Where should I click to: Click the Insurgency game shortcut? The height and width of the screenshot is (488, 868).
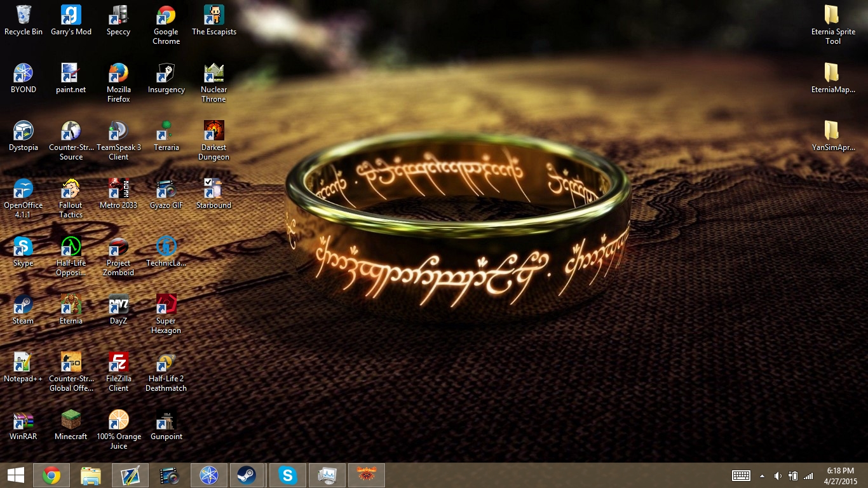coord(166,78)
